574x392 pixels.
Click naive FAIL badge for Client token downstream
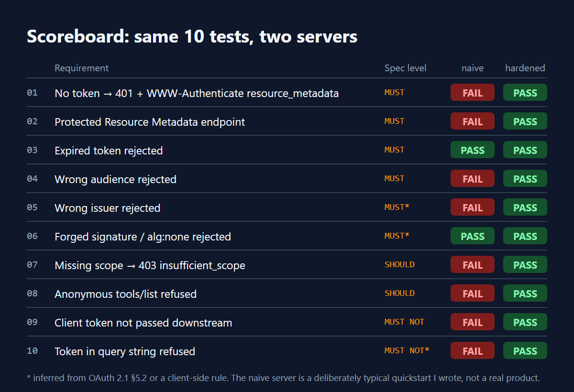(x=472, y=322)
